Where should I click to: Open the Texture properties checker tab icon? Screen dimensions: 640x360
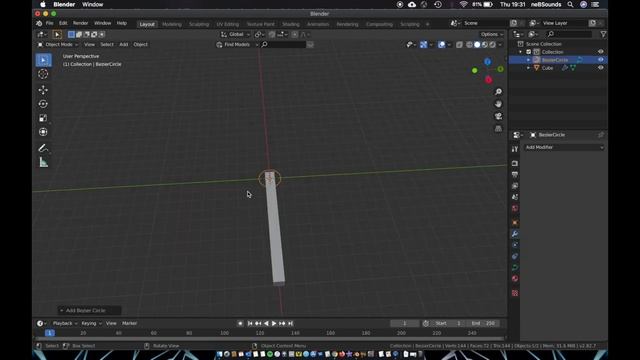tap(515, 293)
